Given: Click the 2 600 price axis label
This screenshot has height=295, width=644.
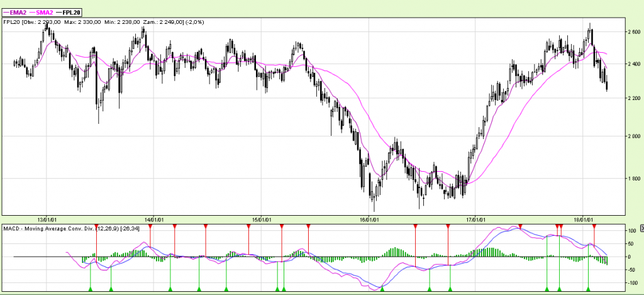Looking at the screenshot, I should coord(632,31).
